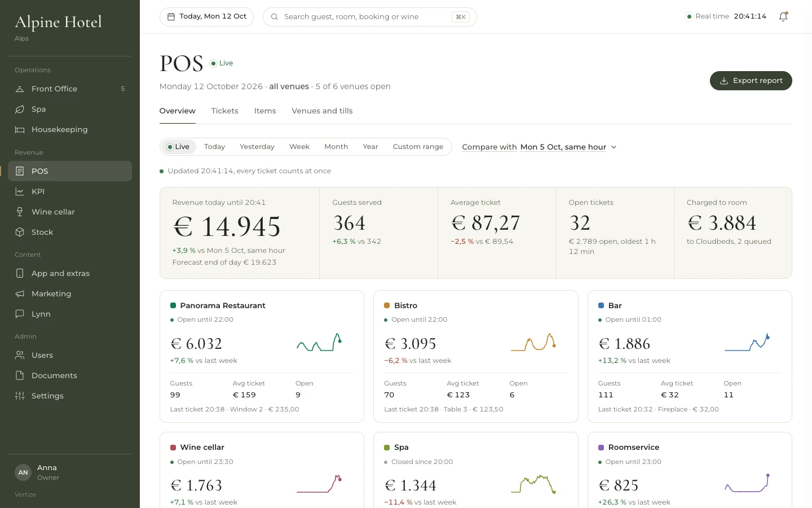Click the Panorama Restaurant revenue sparkline
The width and height of the screenshot is (812, 508).
[319, 343]
